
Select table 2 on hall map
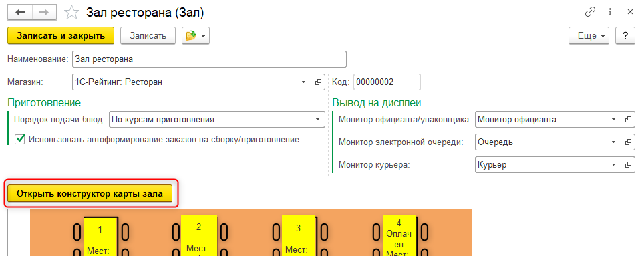199,235
